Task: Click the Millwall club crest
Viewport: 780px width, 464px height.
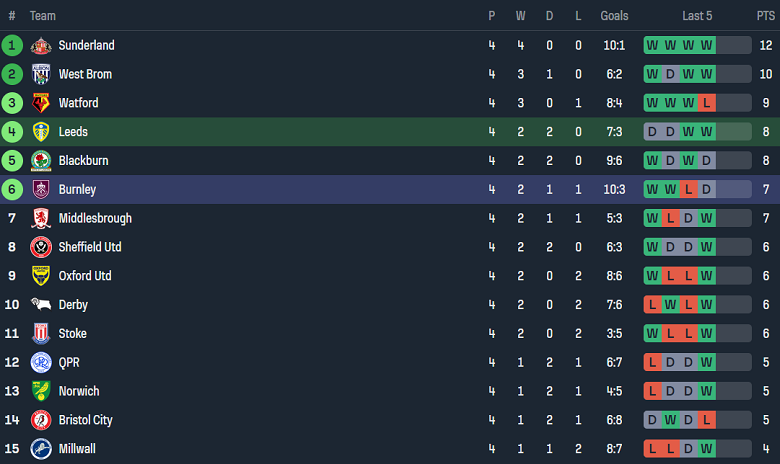Action: click(41, 449)
